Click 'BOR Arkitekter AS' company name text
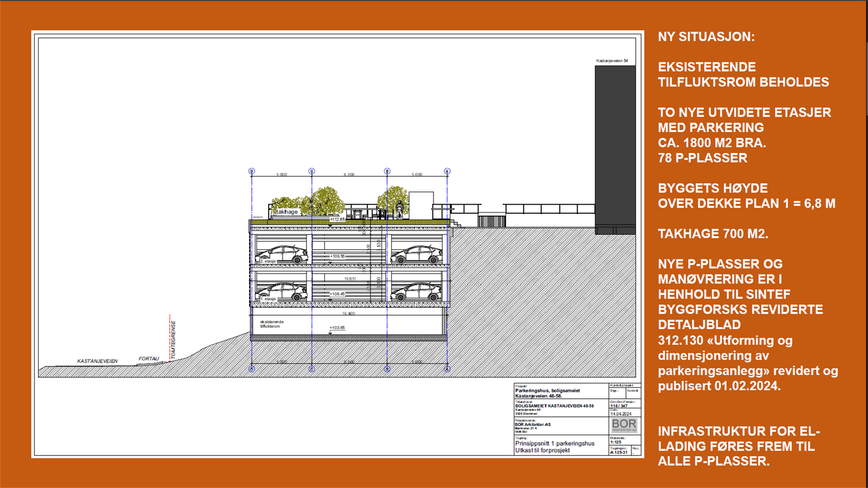The height and width of the screenshot is (488, 868). coord(533,424)
